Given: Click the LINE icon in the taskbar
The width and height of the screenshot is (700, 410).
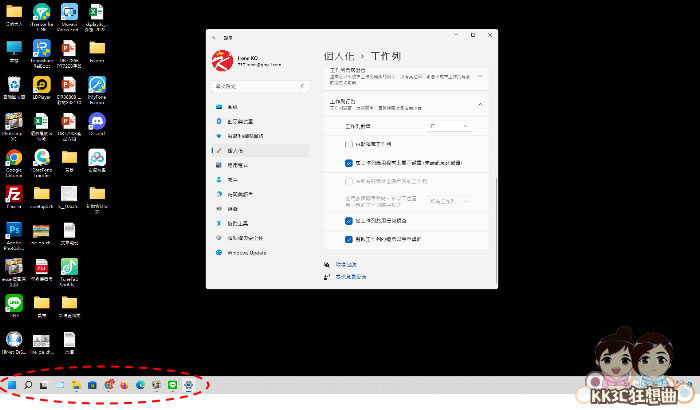Looking at the screenshot, I should tap(172, 384).
